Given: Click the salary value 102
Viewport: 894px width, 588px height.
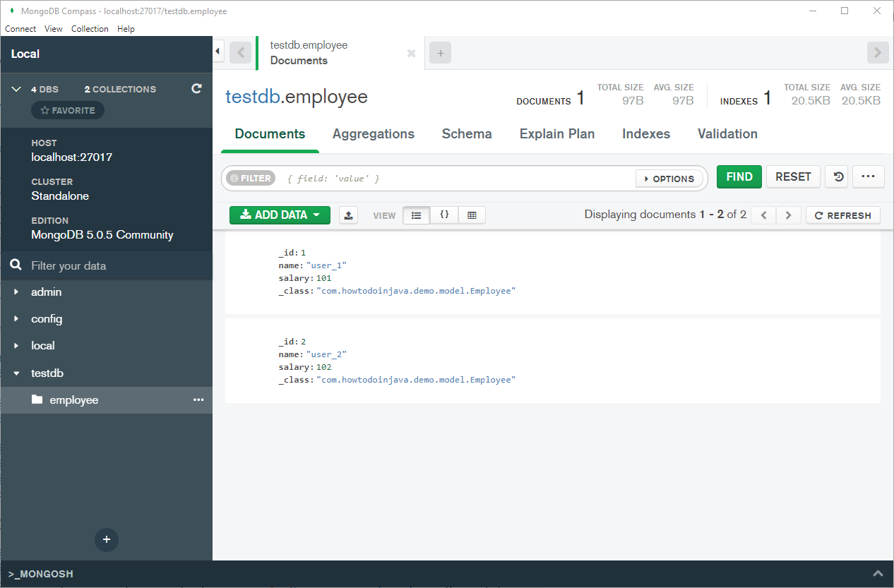Looking at the screenshot, I should pos(323,367).
